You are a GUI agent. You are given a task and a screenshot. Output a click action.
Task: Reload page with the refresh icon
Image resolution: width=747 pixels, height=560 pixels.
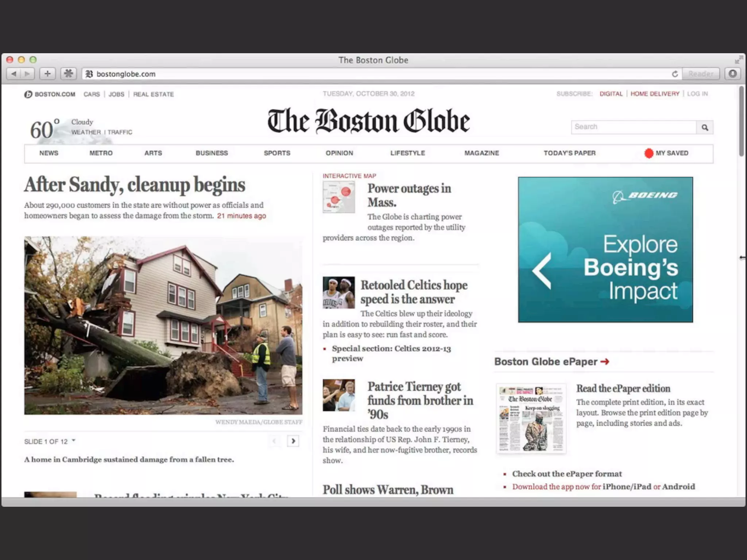coord(675,74)
